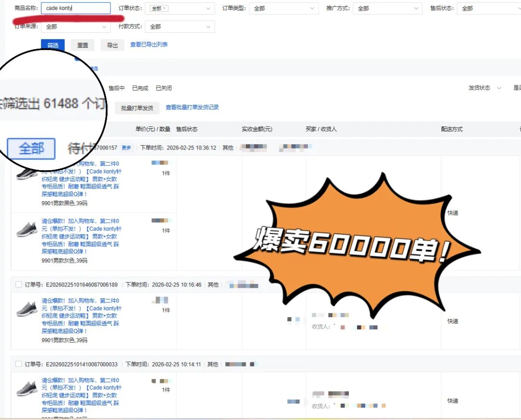Click the 配送方式 column header
The image size is (521, 420).
[x=452, y=129]
